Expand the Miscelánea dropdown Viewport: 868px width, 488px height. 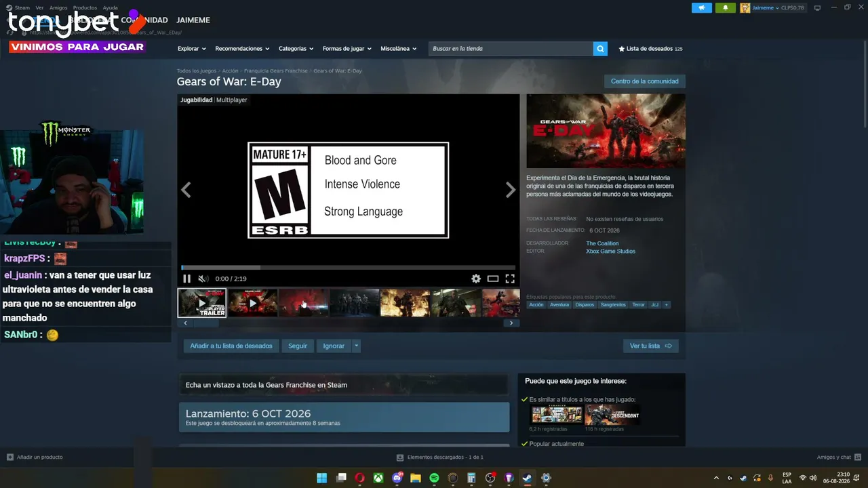pos(398,49)
